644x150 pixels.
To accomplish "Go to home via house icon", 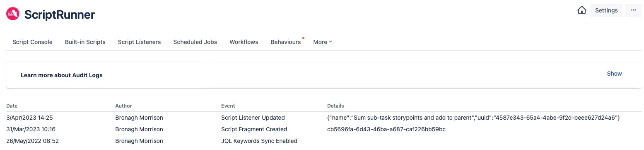I will click(x=582, y=10).
